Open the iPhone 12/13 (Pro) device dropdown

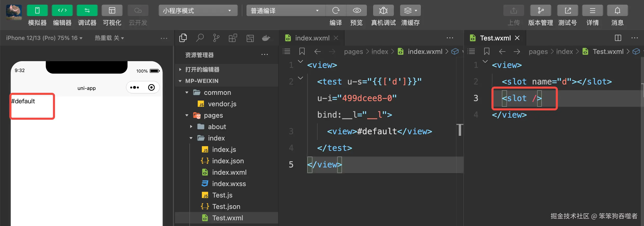44,38
